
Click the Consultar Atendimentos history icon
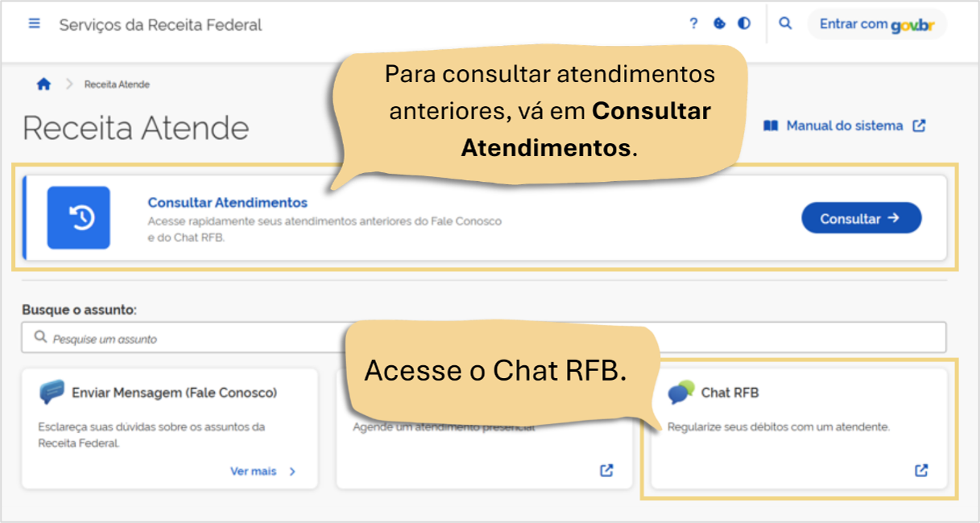[x=79, y=217]
